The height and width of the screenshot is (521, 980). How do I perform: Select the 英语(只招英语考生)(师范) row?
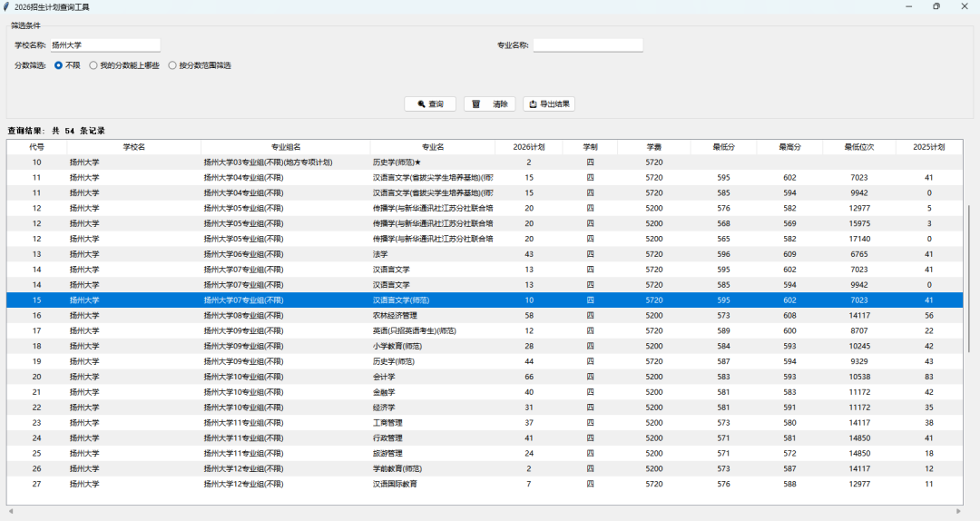click(x=485, y=331)
